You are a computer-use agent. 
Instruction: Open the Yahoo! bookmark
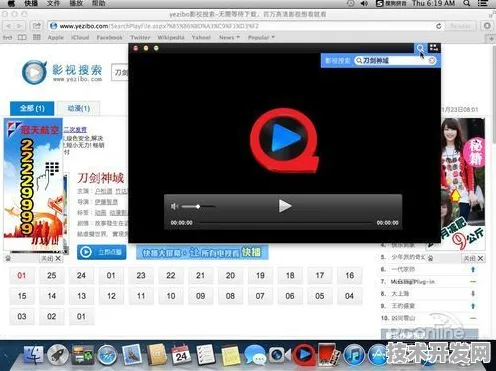pyautogui.click(x=201, y=37)
